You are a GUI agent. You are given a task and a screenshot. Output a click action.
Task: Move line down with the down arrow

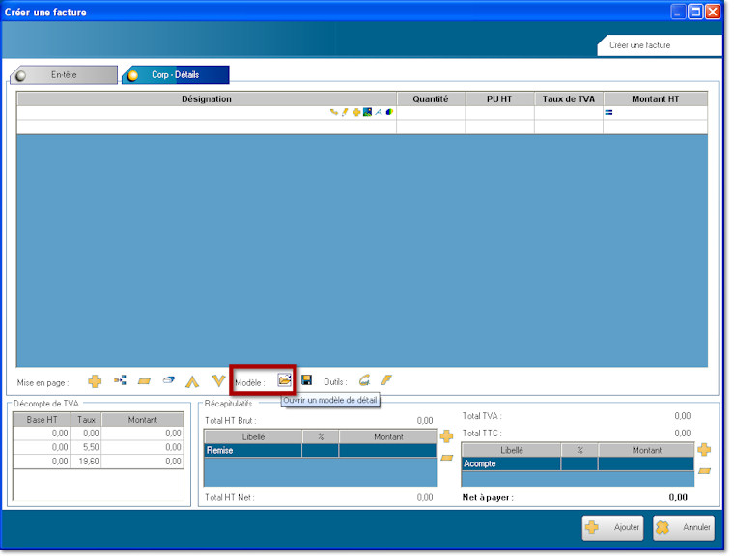pyautogui.click(x=218, y=381)
